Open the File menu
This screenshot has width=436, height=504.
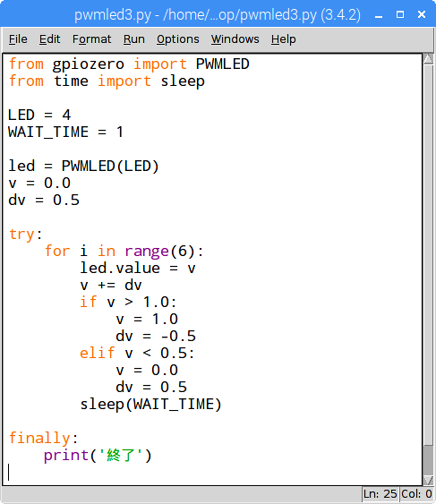(x=18, y=39)
